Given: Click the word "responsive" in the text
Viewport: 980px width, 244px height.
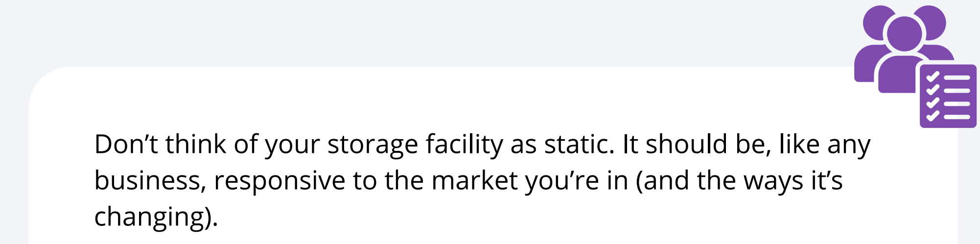Looking at the screenshot, I should pos(280,182).
